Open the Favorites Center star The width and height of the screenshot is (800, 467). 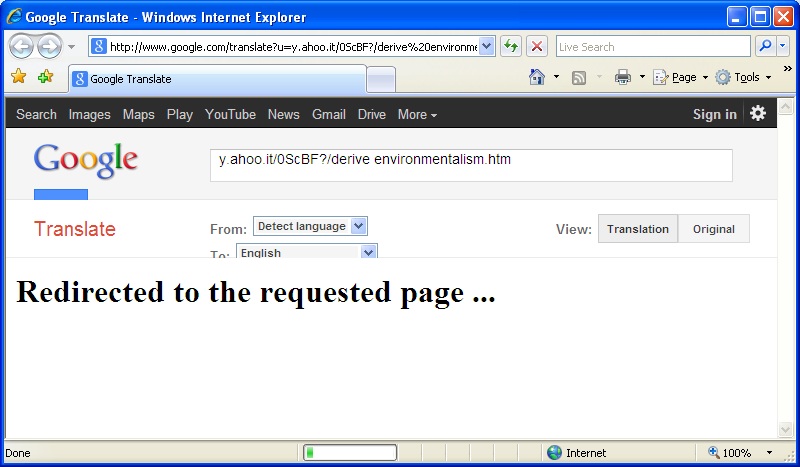tap(19, 77)
